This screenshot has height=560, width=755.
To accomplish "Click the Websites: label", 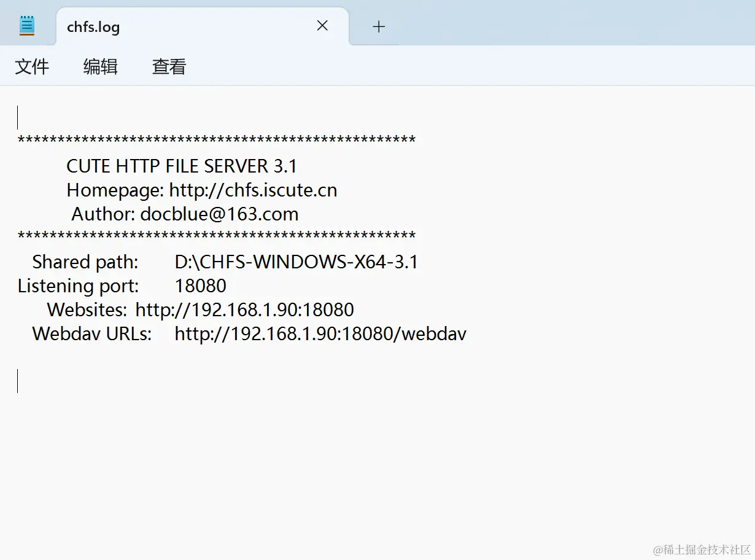I will tap(87, 309).
